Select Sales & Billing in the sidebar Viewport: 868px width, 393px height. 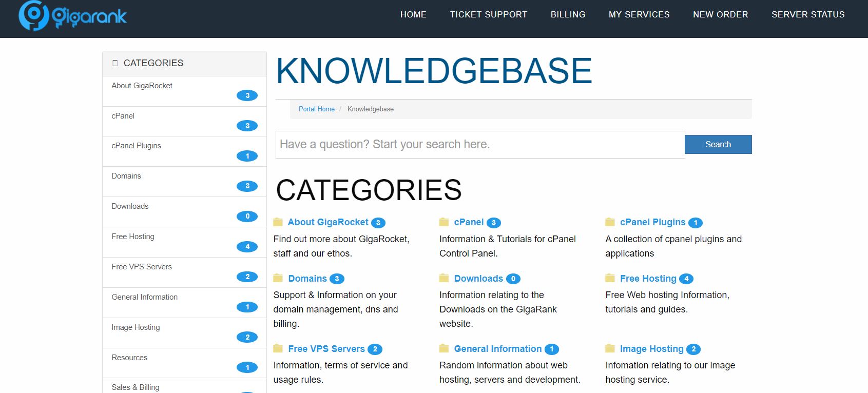click(x=184, y=386)
